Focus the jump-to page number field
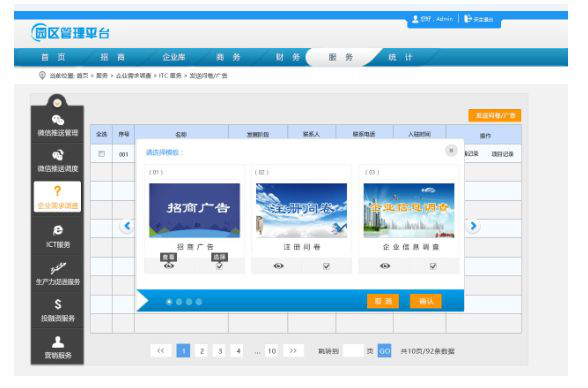 click(x=353, y=351)
